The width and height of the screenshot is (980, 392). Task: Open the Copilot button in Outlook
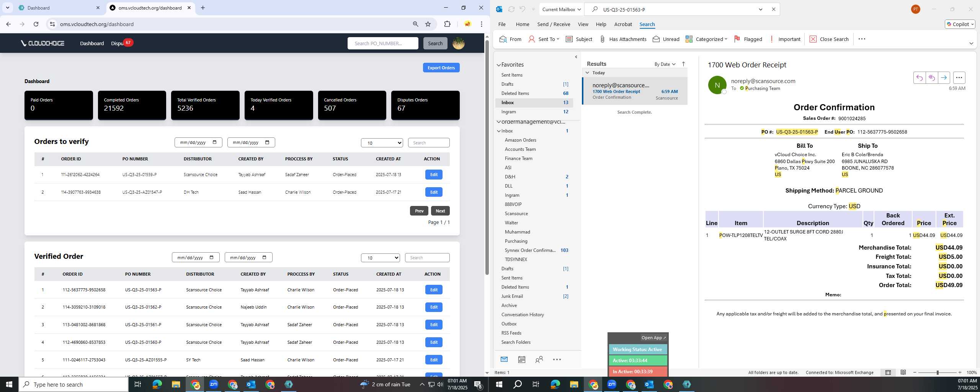point(960,24)
